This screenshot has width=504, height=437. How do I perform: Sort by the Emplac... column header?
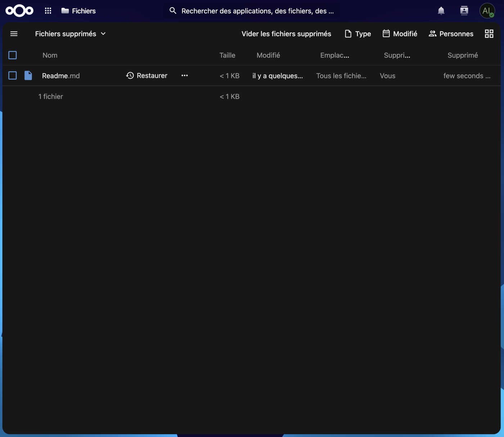click(334, 55)
